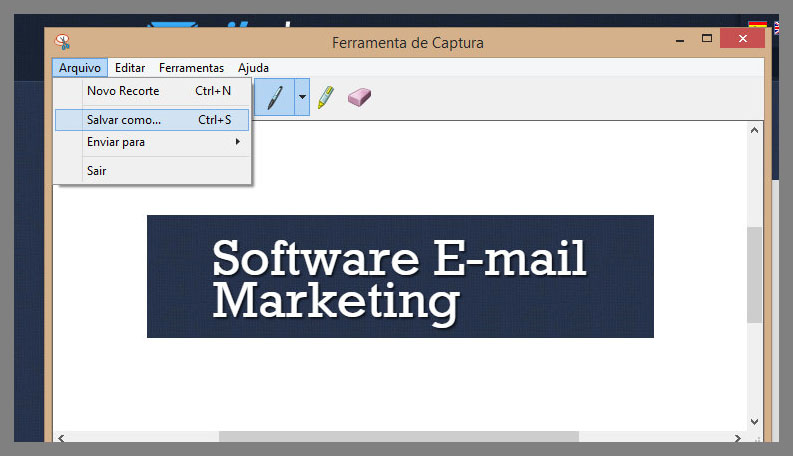Click the Spanish flag in background page
Image resolution: width=793 pixels, height=456 pixels.
pyautogui.click(x=757, y=24)
